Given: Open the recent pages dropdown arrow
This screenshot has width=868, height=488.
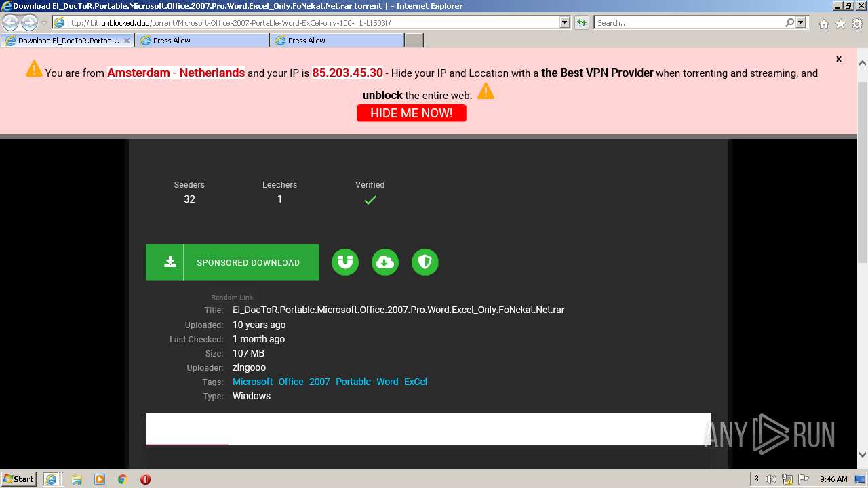Looking at the screenshot, I should pos(44,23).
